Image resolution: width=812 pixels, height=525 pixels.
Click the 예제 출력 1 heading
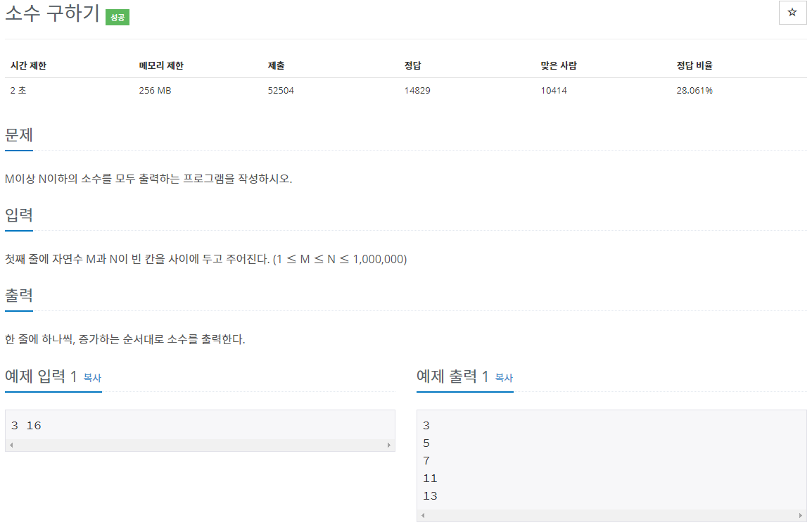[452, 376]
